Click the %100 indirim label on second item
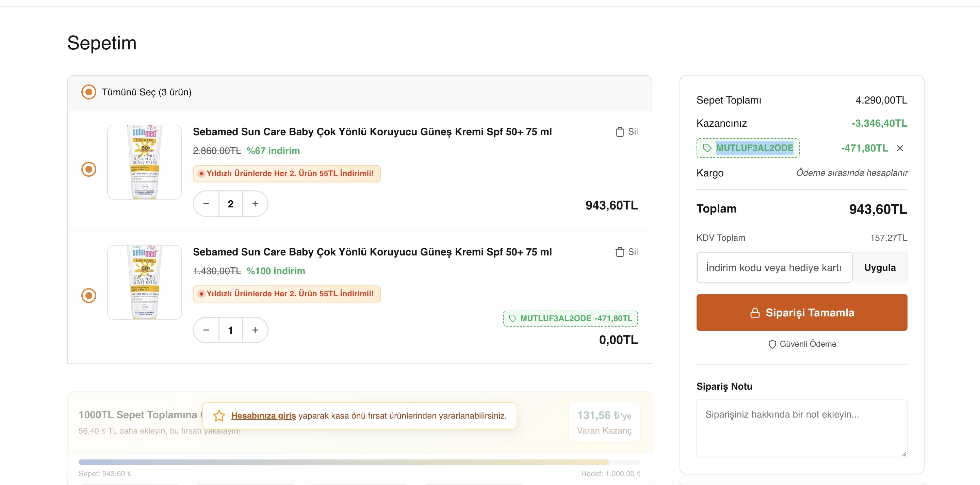 tap(276, 271)
